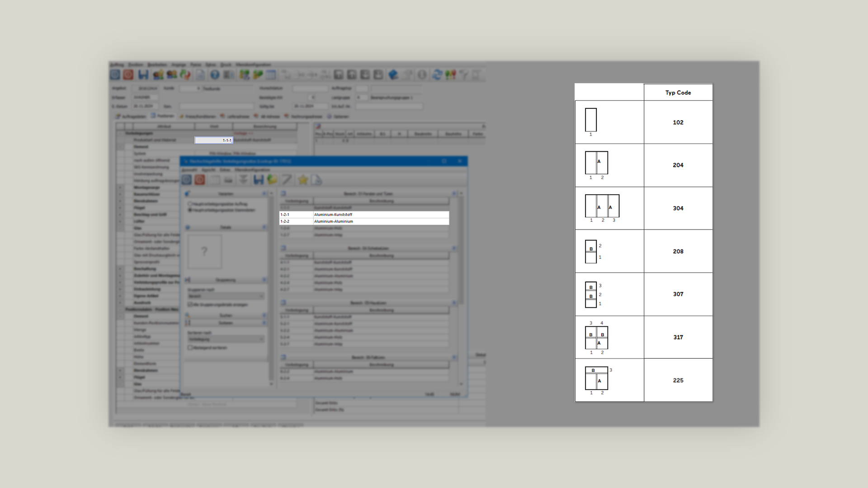Click type code 317 in the table
The height and width of the screenshot is (488, 868).
point(678,337)
